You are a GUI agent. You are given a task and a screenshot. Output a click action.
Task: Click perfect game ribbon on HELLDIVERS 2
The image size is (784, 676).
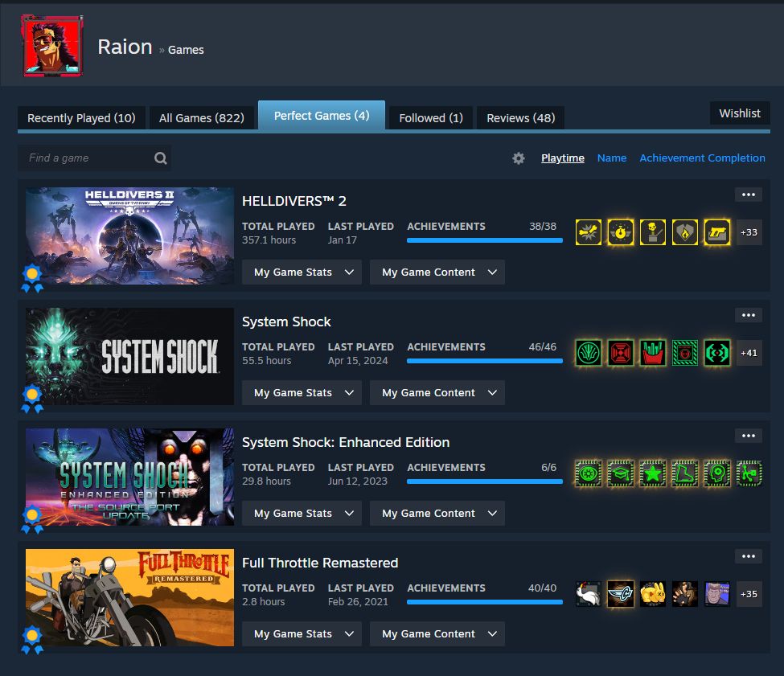32,278
